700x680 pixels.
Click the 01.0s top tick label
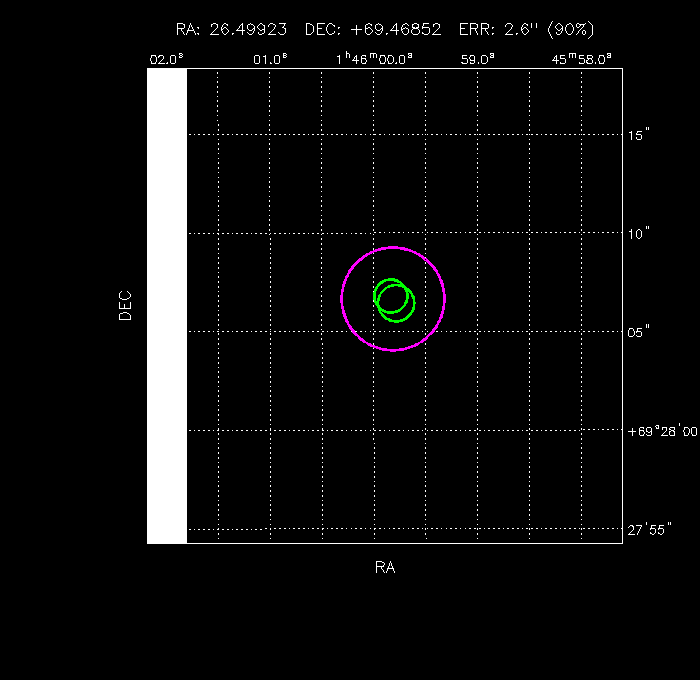point(270,59)
